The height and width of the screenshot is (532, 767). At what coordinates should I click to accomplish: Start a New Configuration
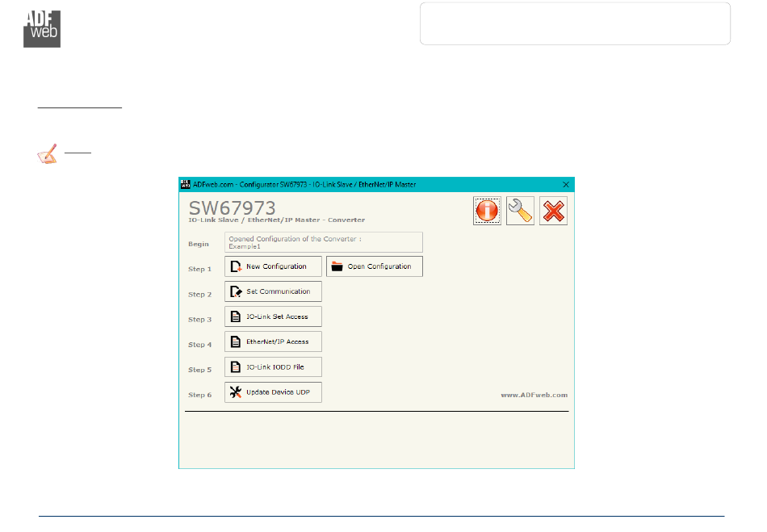click(273, 266)
